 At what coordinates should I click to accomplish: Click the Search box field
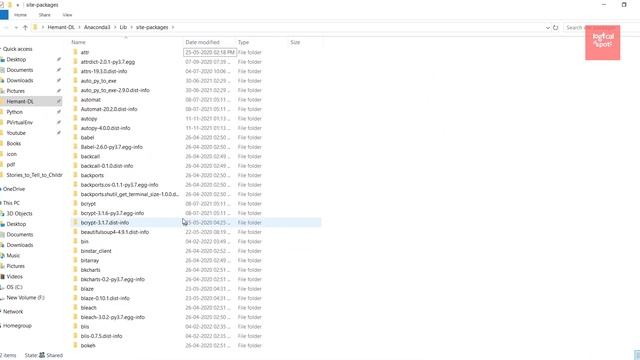tap(600, 27)
